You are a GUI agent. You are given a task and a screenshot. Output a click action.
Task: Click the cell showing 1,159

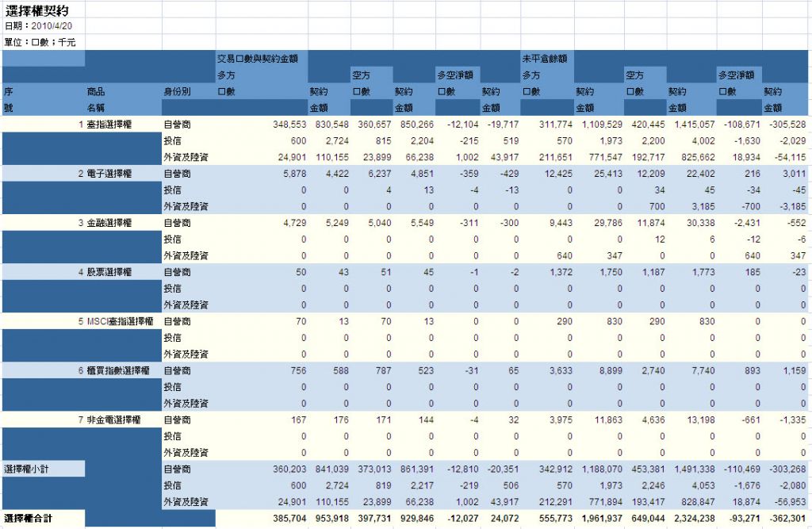click(x=795, y=370)
